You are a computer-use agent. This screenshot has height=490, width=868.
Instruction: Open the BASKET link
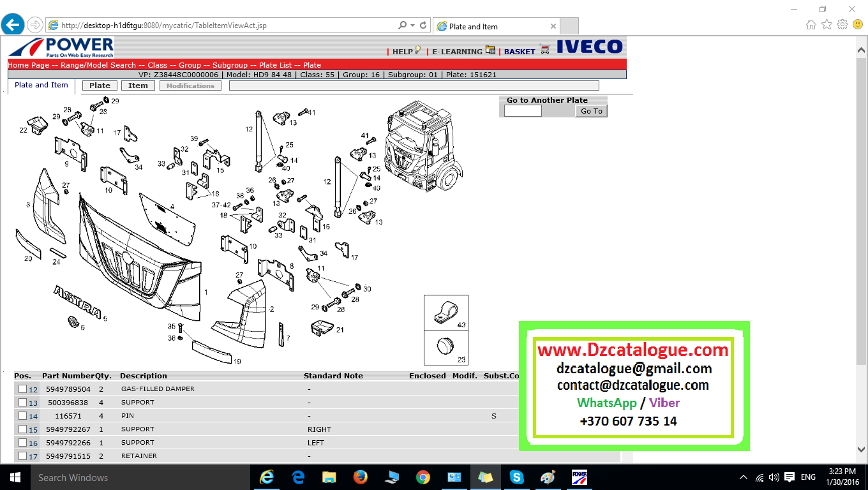coord(520,52)
